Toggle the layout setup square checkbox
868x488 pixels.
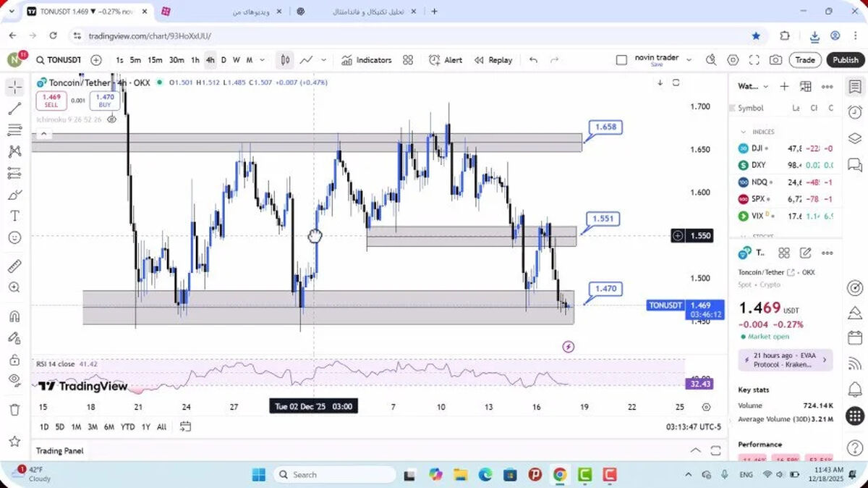tap(621, 60)
